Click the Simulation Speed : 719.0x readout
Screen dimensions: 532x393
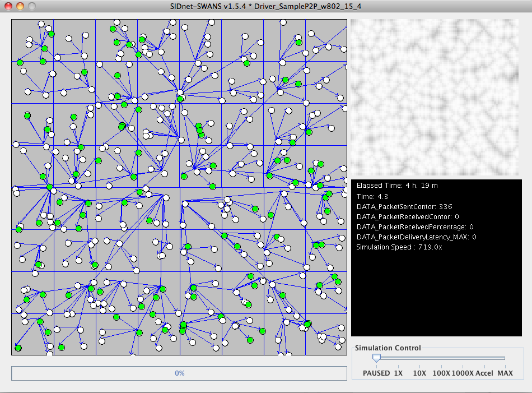pos(399,247)
